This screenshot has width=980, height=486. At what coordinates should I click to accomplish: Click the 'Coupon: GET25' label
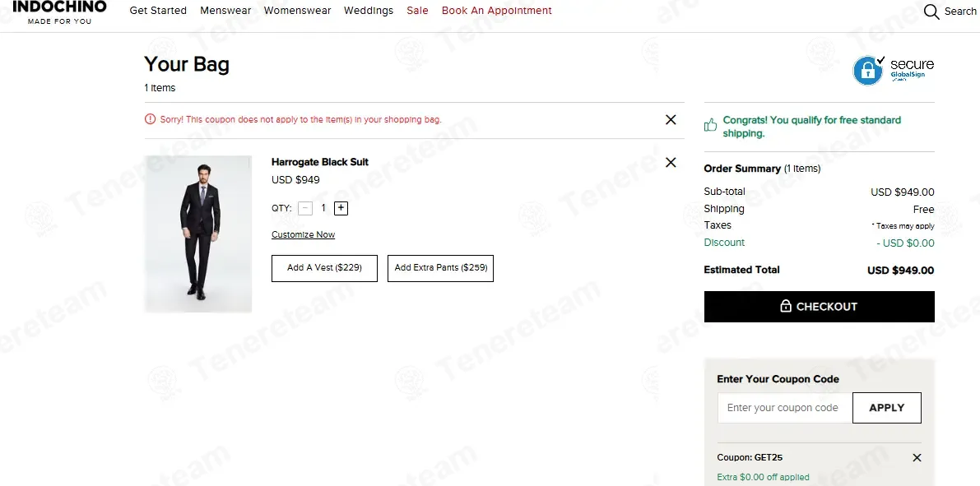(750, 458)
